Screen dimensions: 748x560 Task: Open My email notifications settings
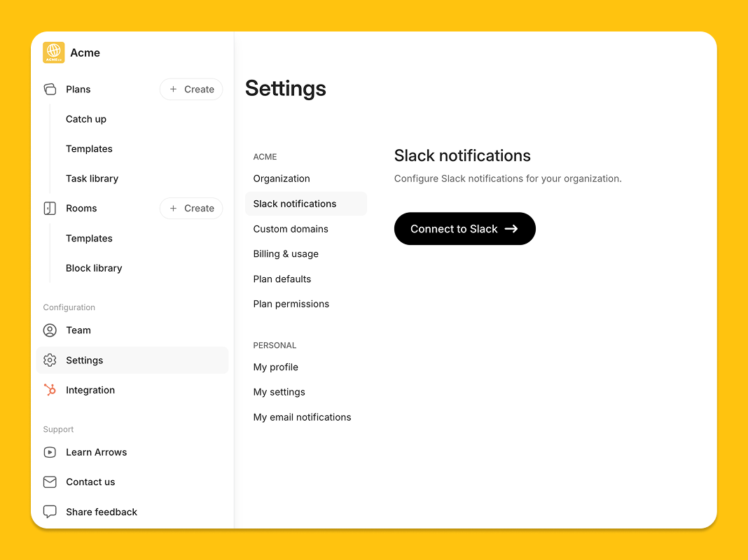click(303, 417)
